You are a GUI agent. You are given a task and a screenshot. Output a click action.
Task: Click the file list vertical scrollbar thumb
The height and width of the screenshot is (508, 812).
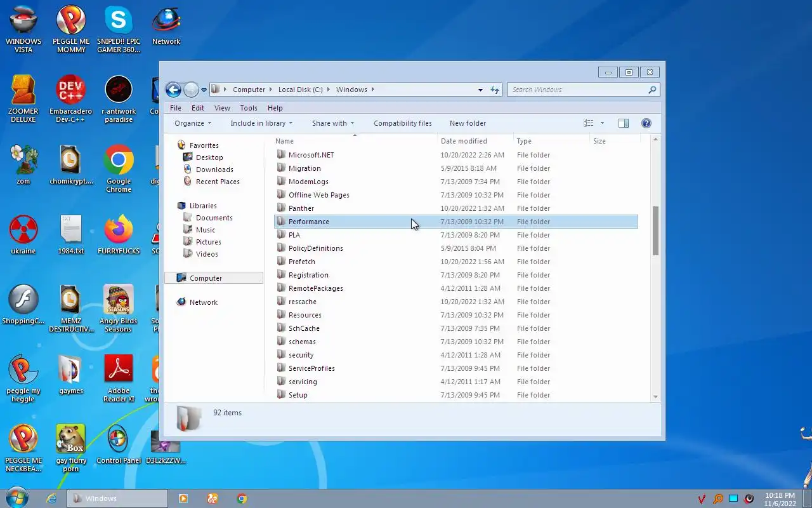[x=655, y=231]
